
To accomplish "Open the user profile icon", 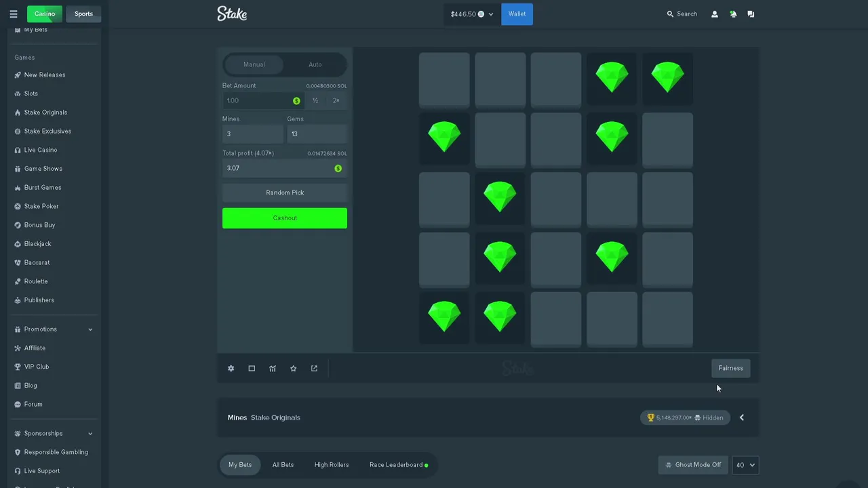I will pyautogui.click(x=714, y=14).
